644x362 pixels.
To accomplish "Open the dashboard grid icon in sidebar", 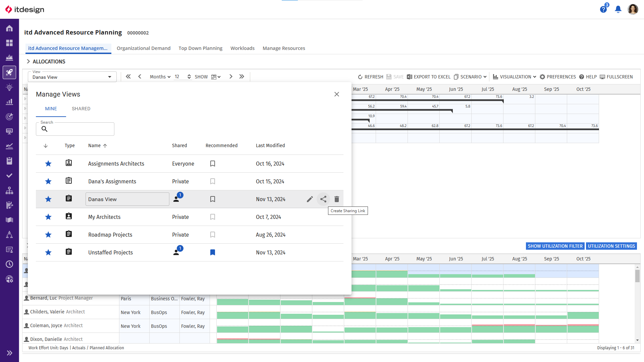I will coord(9,43).
